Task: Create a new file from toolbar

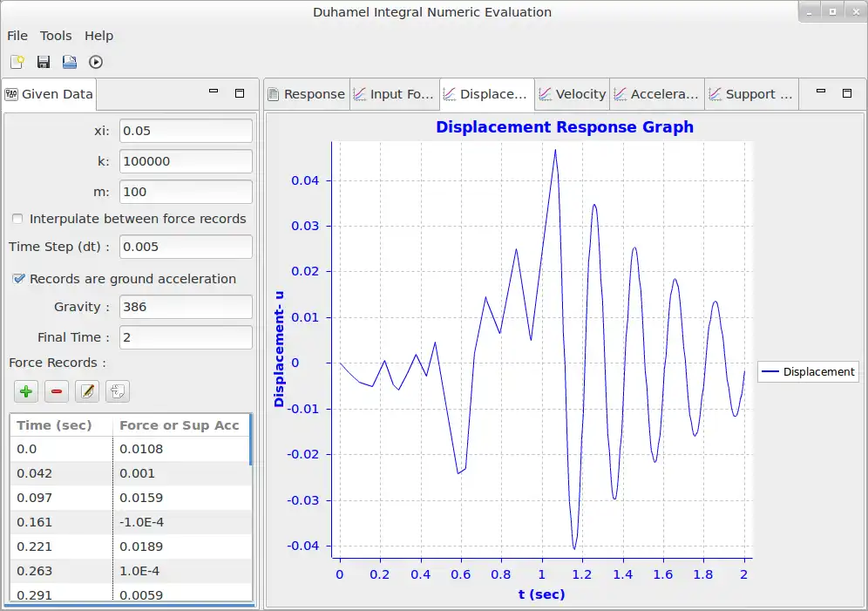Action: [17, 62]
